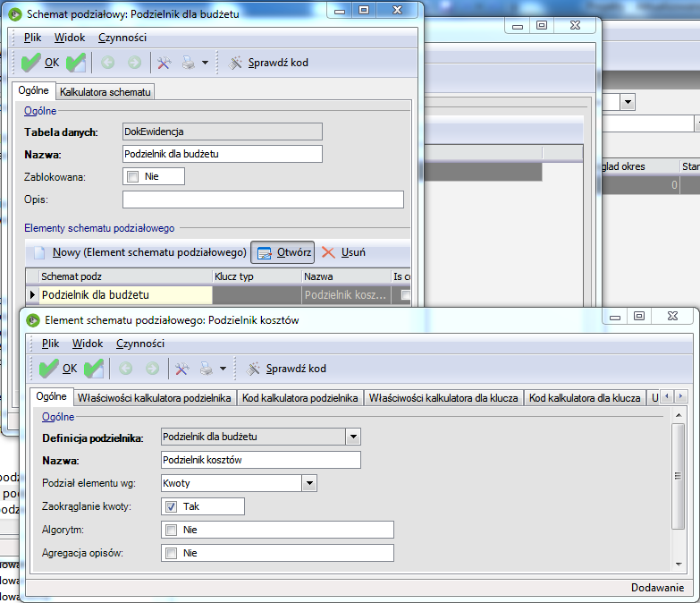Switch to Kod kalkulatora dla klucza tab
The height and width of the screenshot is (603, 700).
[585, 398]
